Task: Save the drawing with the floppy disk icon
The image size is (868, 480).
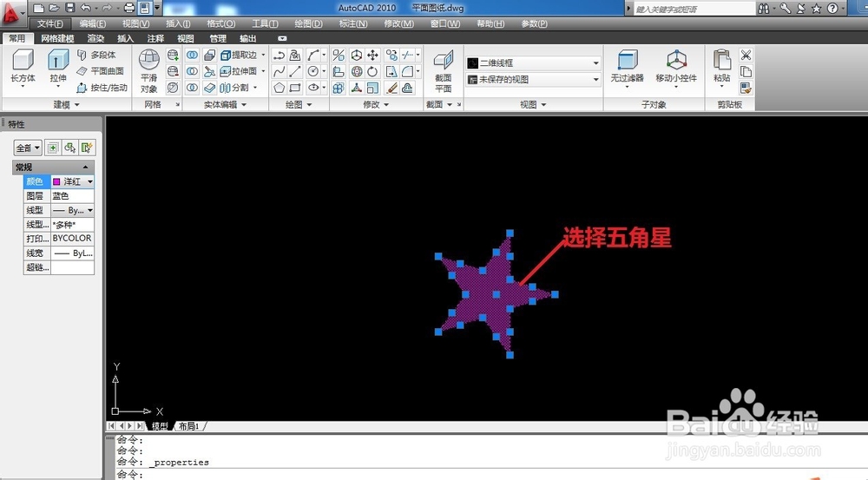Action: click(69, 8)
